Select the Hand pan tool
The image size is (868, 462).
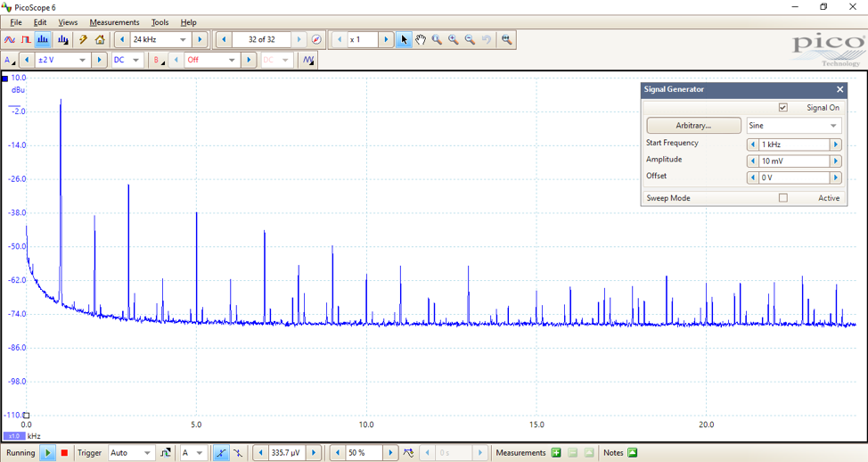[x=421, y=40]
